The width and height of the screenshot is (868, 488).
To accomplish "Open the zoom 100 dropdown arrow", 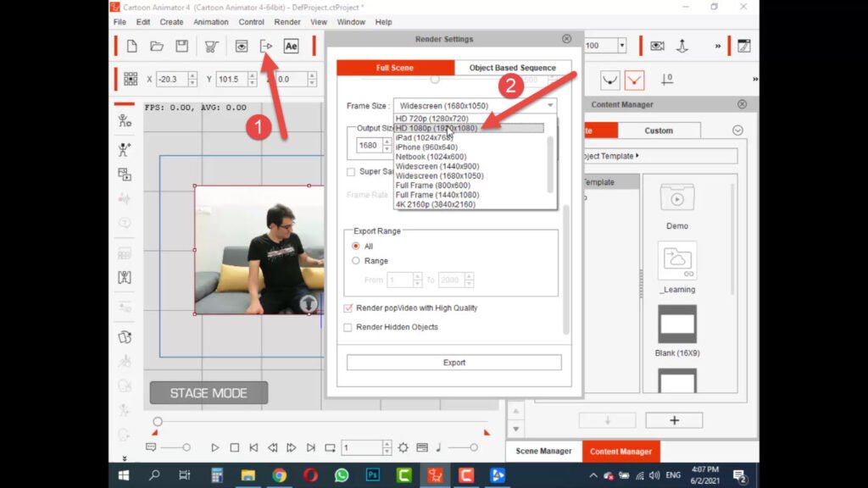I will pos(622,46).
